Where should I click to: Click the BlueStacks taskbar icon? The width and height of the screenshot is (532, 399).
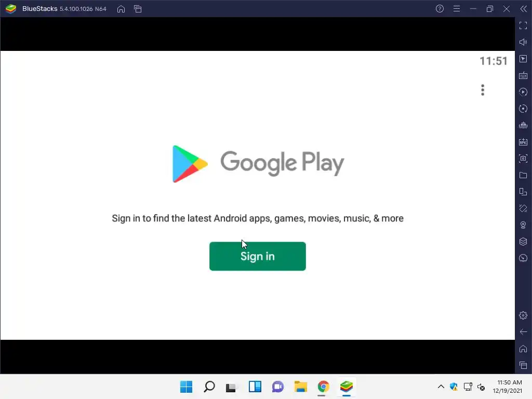347,387
